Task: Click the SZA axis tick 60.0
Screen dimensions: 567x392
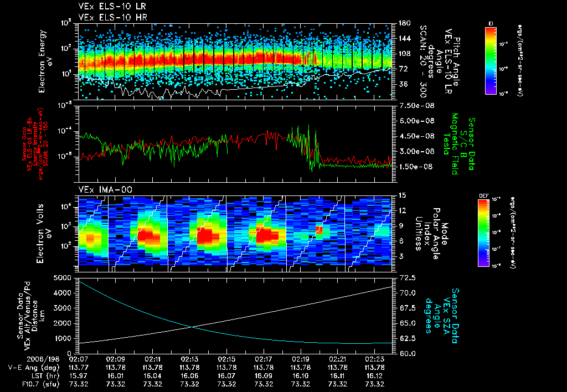Action: pyautogui.click(x=407, y=354)
